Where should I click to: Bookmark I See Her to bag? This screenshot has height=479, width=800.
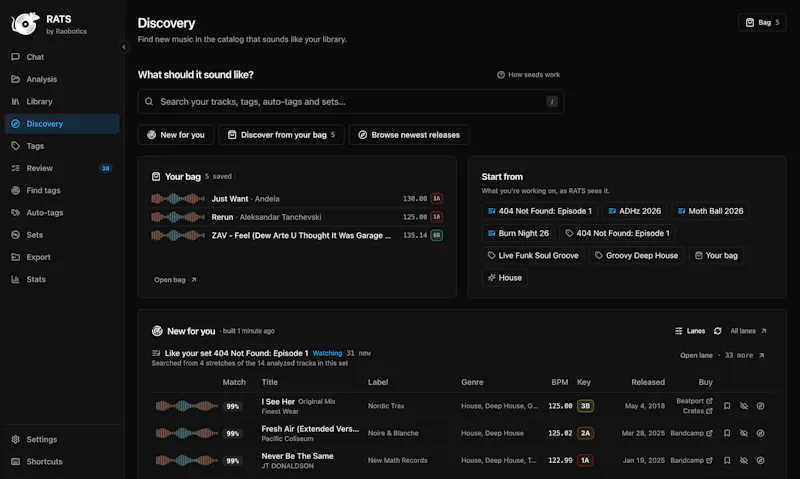click(x=727, y=406)
